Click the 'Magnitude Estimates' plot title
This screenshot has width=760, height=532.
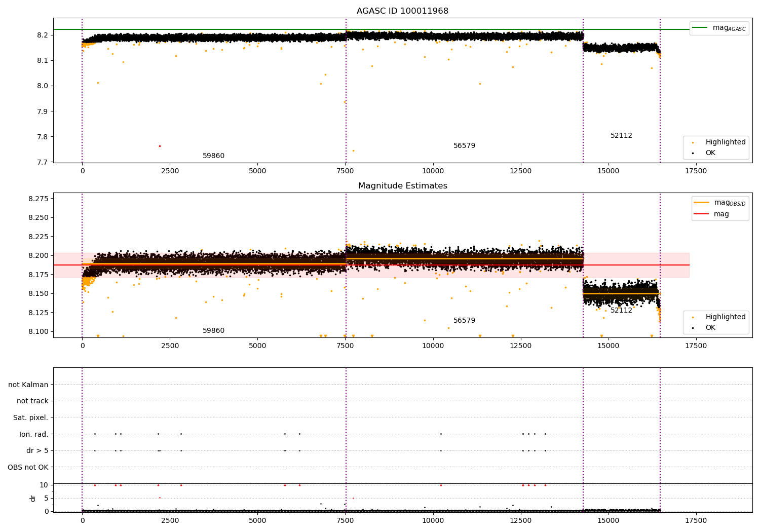pyautogui.click(x=402, y=186)
